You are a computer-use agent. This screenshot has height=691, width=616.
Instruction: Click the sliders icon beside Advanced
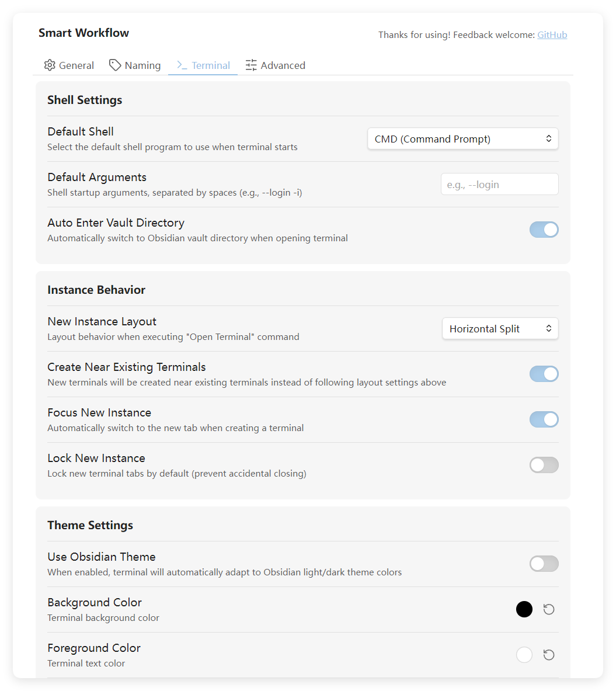pyautogui.click(x=251, y=65)
